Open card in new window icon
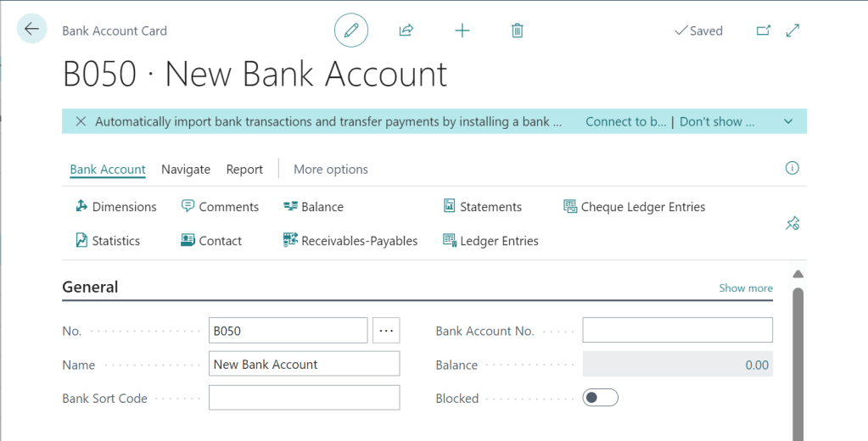Viewport: 868px width, 441px height. (x=763, y=31)
